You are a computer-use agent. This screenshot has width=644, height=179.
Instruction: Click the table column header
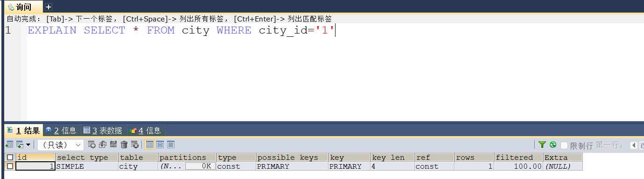pos(138,158)
